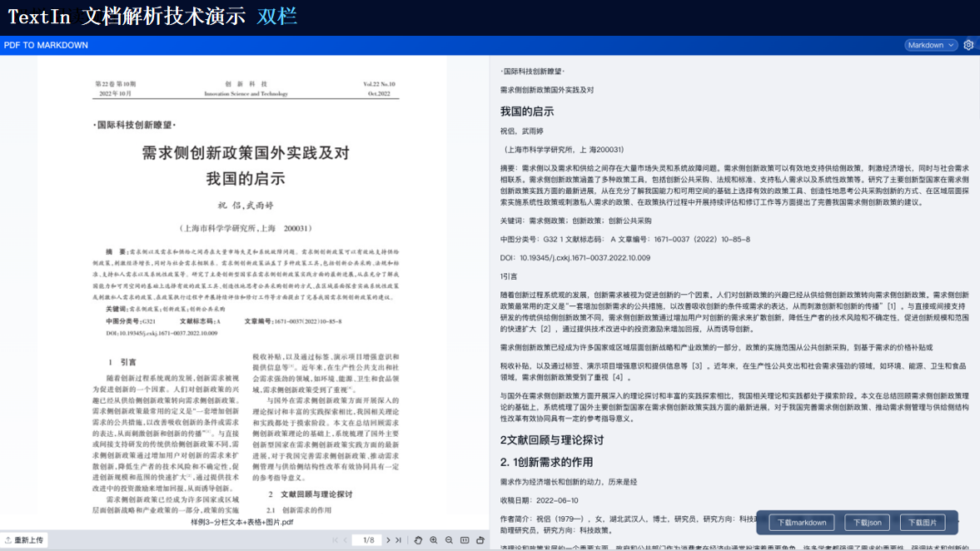Click the authors line 祝侣, 武雨婷 in output
Image resolution: width=980 pixels, height=551 pixels.
point(521,132)
